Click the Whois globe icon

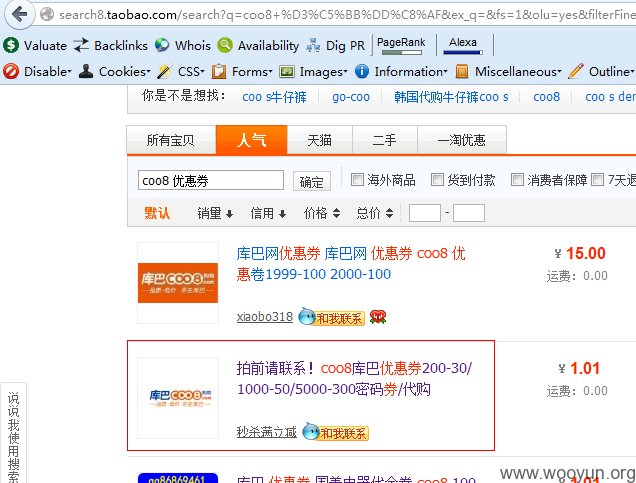tap(162, 45)
